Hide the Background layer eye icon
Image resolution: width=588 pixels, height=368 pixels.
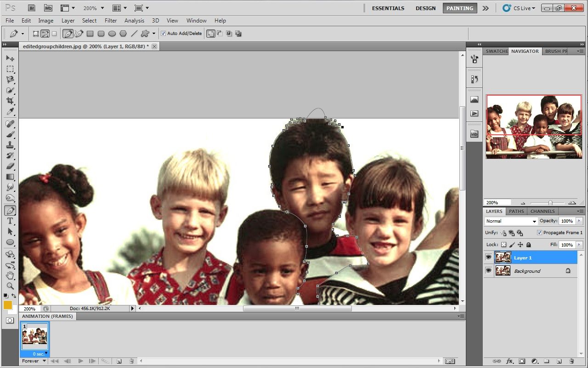coord(488,271)
